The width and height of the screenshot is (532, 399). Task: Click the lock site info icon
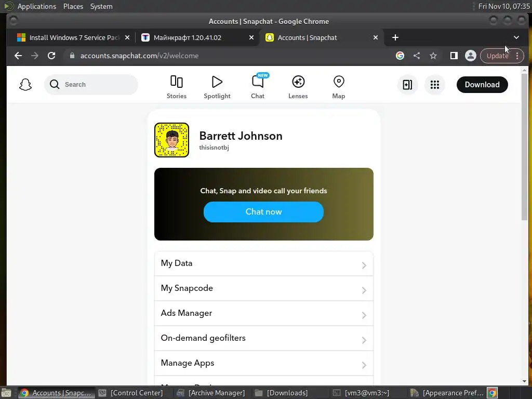[x=72, y=55]
